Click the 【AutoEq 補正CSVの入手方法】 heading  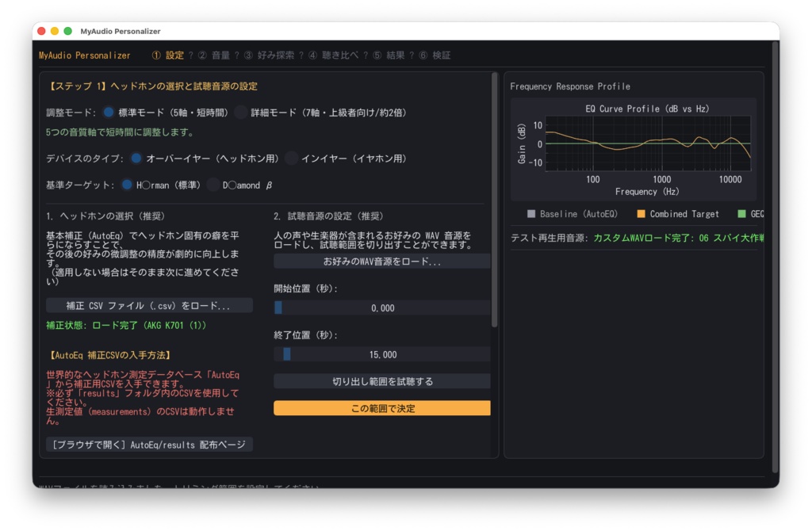click(x=109, y=355)
